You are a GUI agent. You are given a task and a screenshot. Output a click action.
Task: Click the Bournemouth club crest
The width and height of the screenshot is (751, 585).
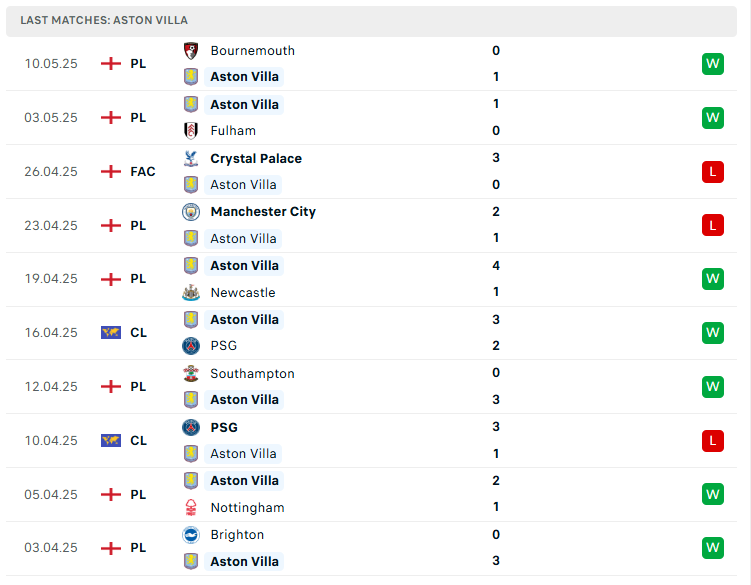(191, 51)
